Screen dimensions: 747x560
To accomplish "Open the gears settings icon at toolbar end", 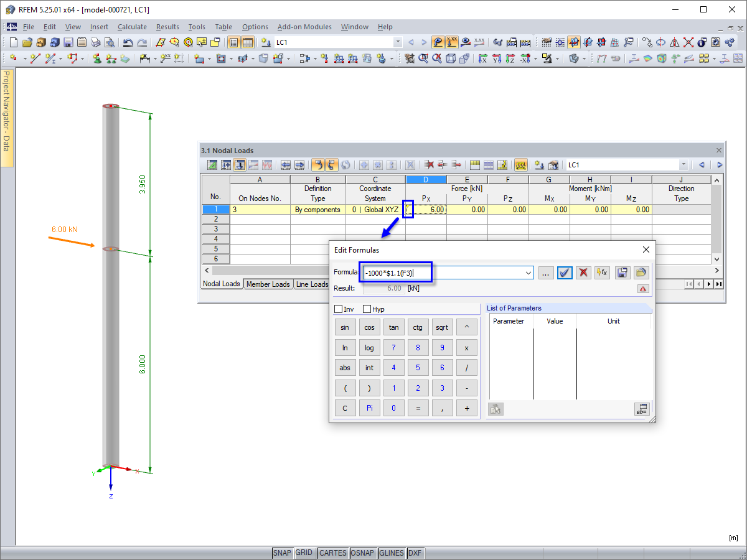I will 730,42.
